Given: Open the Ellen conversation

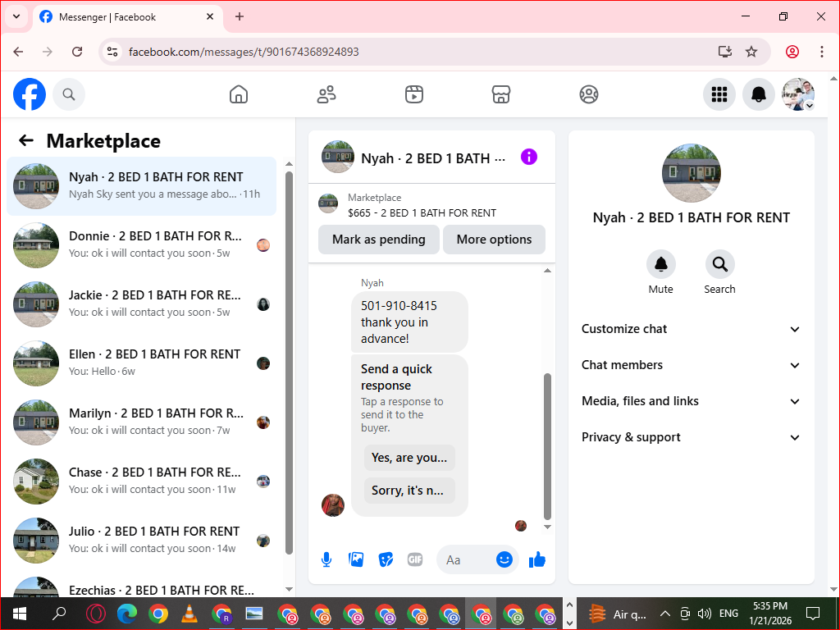Looking at the screenshot, I should click(x=141, y=363).
